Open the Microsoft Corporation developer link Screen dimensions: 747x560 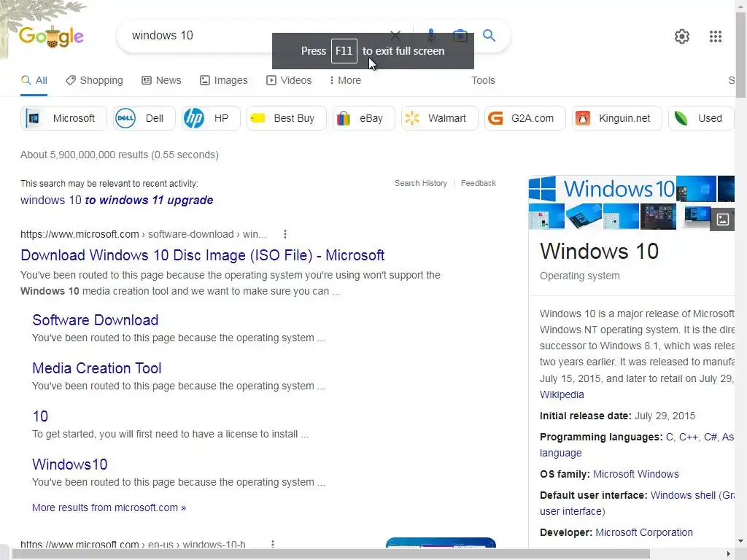click(x=644, y=532)
